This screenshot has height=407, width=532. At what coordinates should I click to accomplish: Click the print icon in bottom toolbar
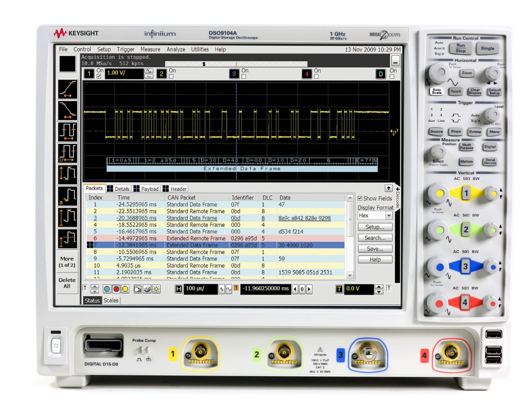[x=147, y=289]
